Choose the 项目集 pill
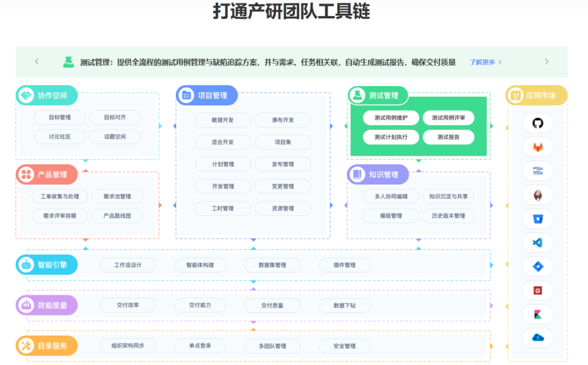 click(x=283, y=142)
